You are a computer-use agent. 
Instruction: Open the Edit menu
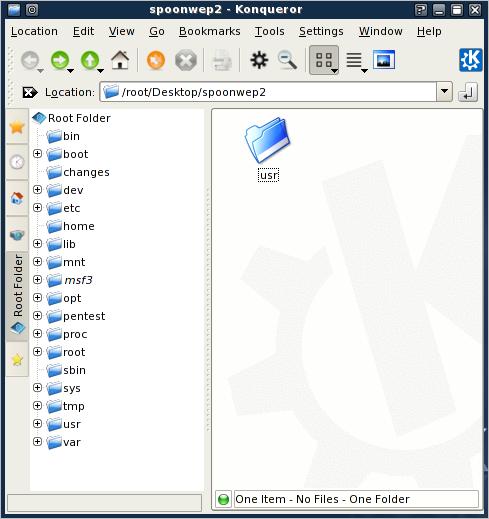click(x=83, y=31)
